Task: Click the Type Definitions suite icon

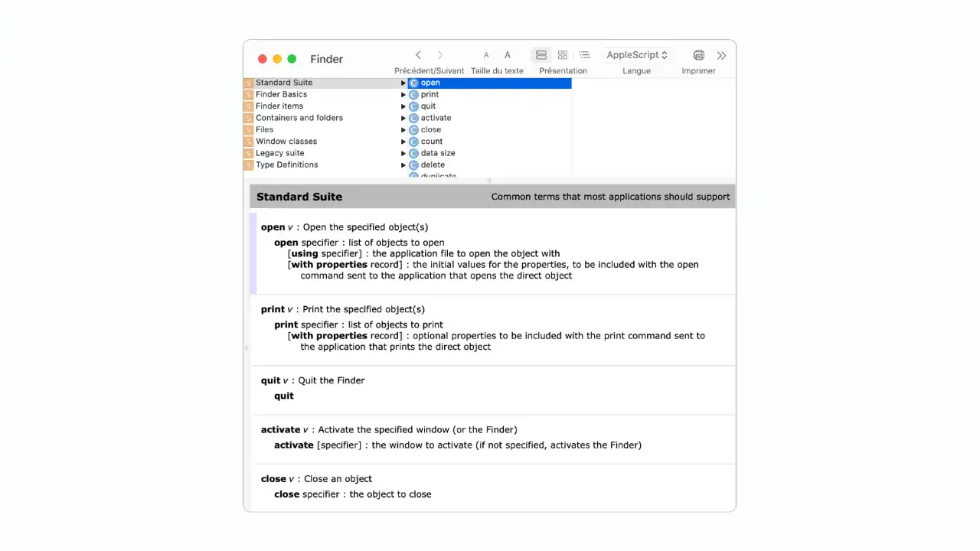Action: (248, 165)
